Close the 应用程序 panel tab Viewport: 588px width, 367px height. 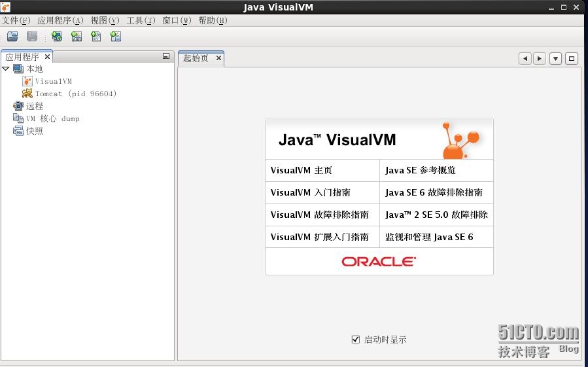47,57
